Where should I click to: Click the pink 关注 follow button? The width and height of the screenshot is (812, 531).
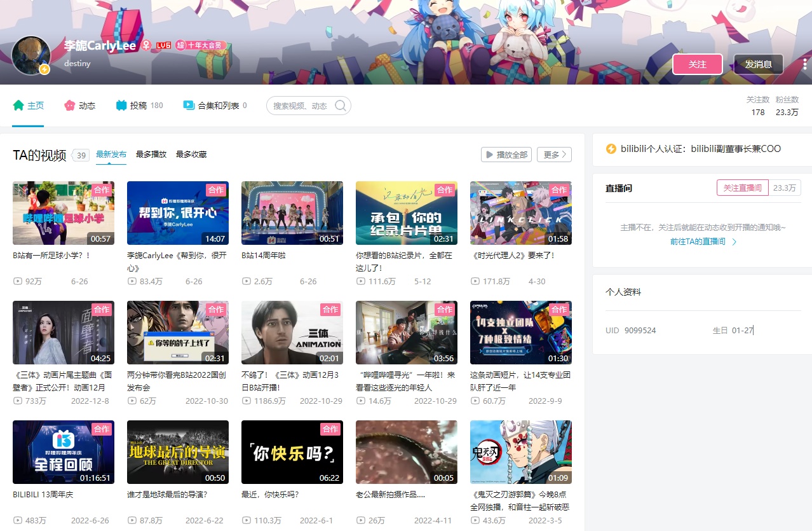(698, 64)
